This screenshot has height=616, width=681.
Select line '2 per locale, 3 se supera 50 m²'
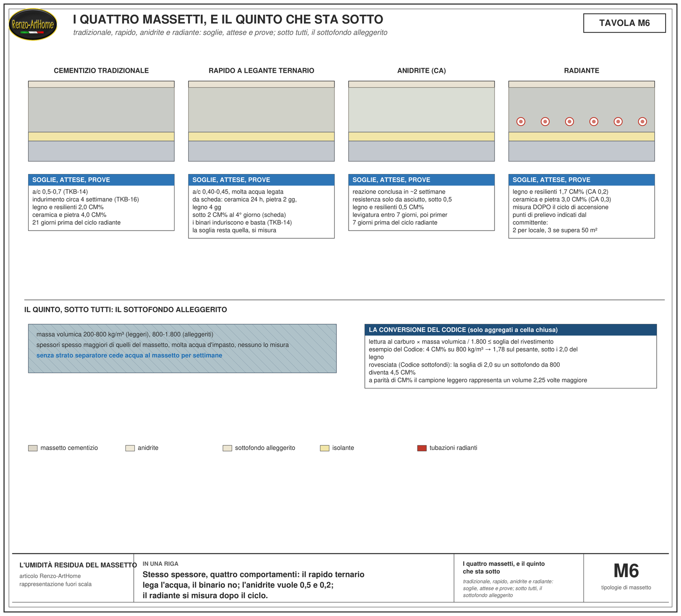tap(555, 230)
